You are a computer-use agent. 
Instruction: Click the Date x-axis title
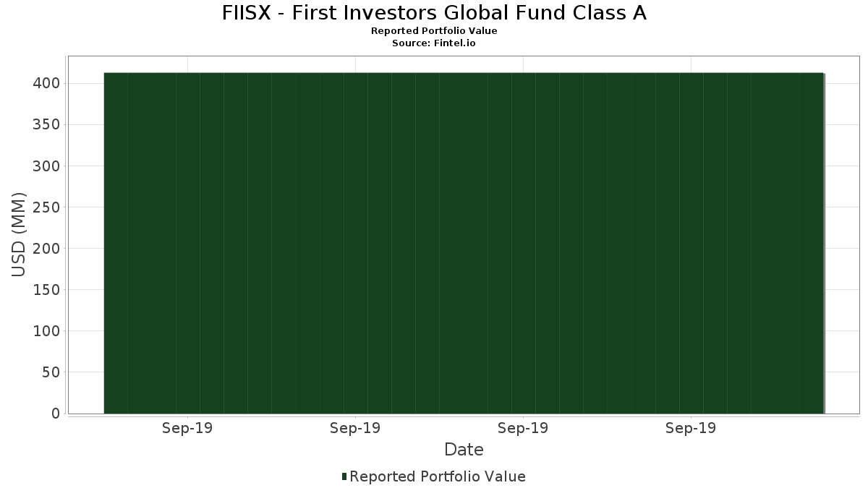coord(464,450)
